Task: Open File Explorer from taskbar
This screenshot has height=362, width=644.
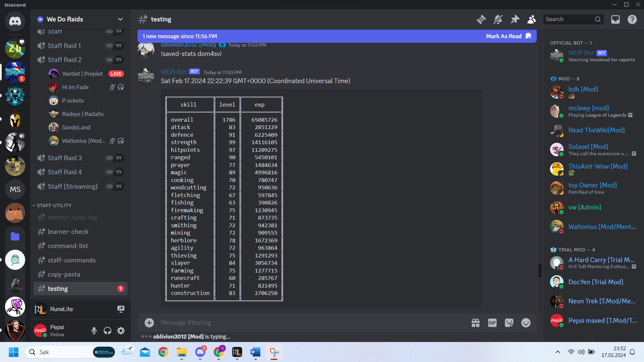Action: tap(182, 352)
